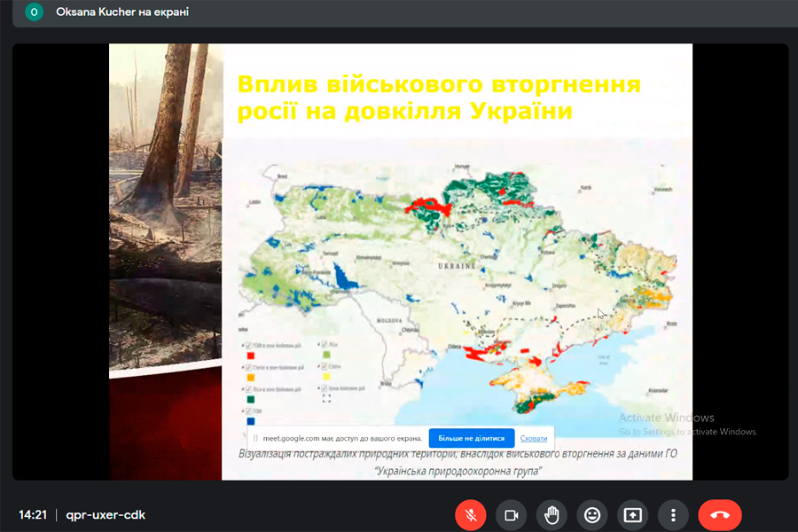Click the slide caption 'Українська природоохоронна група'
The image size is (798, 532).
(x=458, y=471)
